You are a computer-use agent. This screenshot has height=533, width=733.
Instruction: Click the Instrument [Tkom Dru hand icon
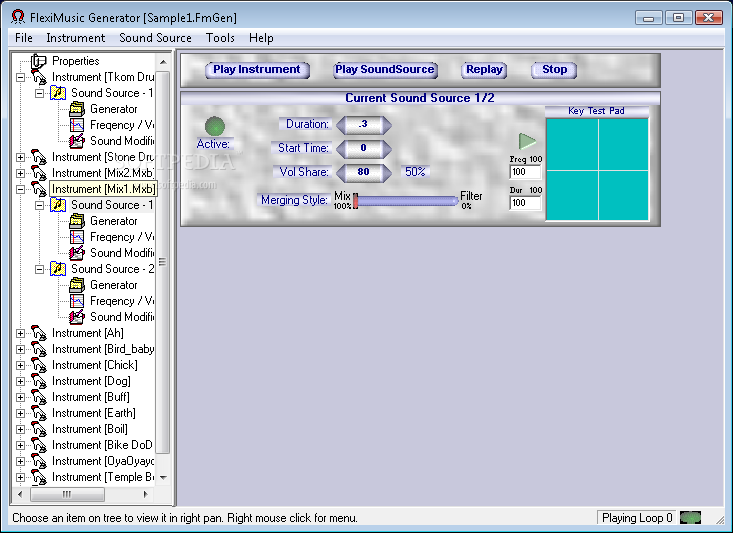pos(39,77)
